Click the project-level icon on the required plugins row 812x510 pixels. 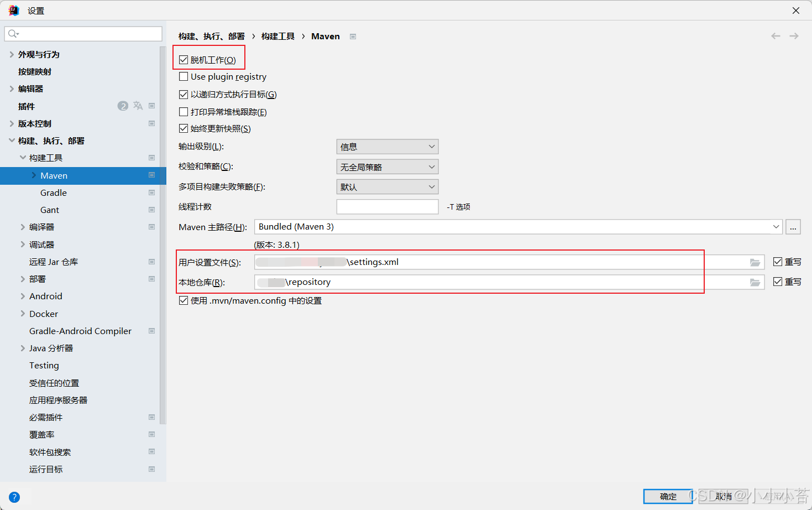click(151, 417)
